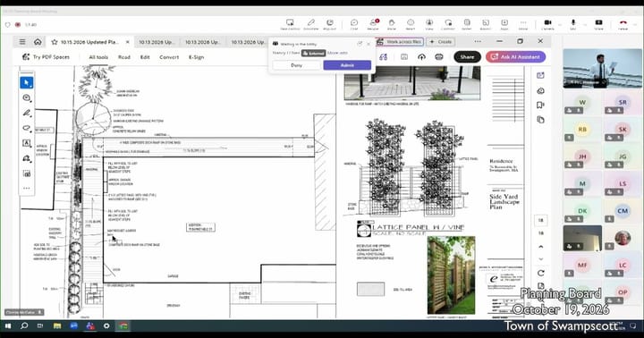The width and height of the screenshot is (644, 338).
Task: Open the zoom magnifier tool
Action: 27,97
